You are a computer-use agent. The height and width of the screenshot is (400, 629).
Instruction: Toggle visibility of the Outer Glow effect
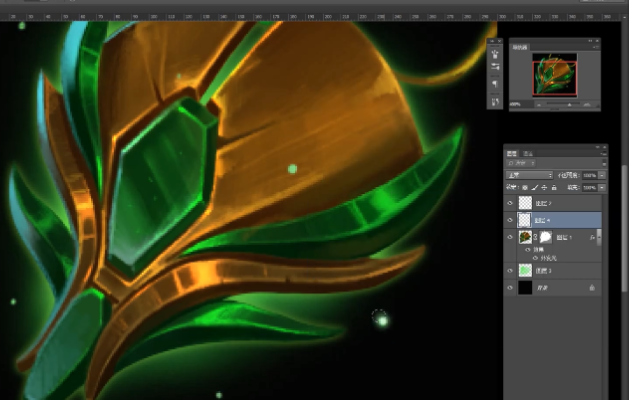point(535,258)
